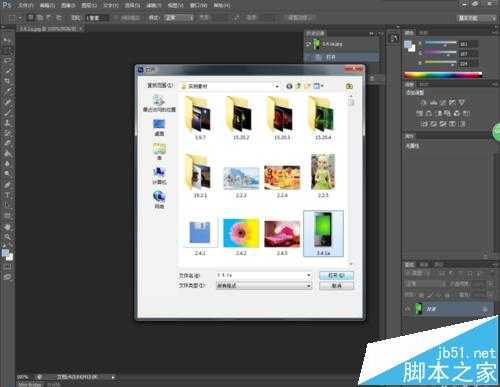
Task: Open status bar info arrow menu
Action: pyautogui.click(x=113, y=377)
